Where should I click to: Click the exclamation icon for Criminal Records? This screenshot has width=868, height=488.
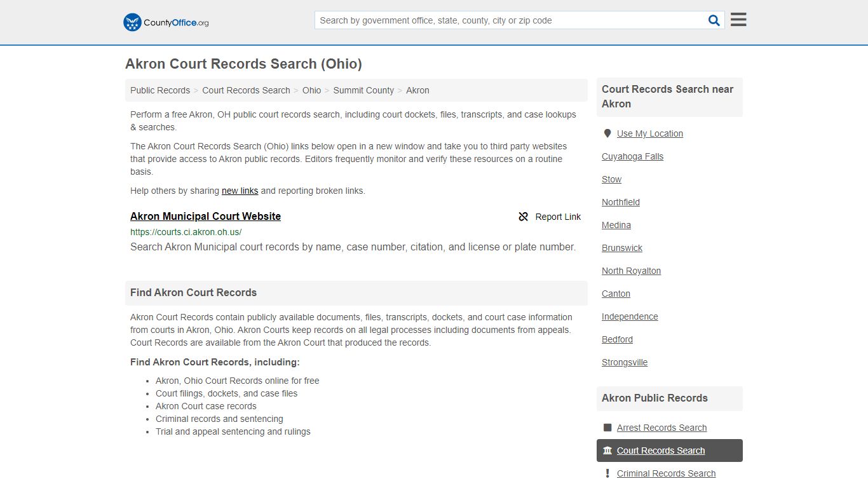[607, 473]
